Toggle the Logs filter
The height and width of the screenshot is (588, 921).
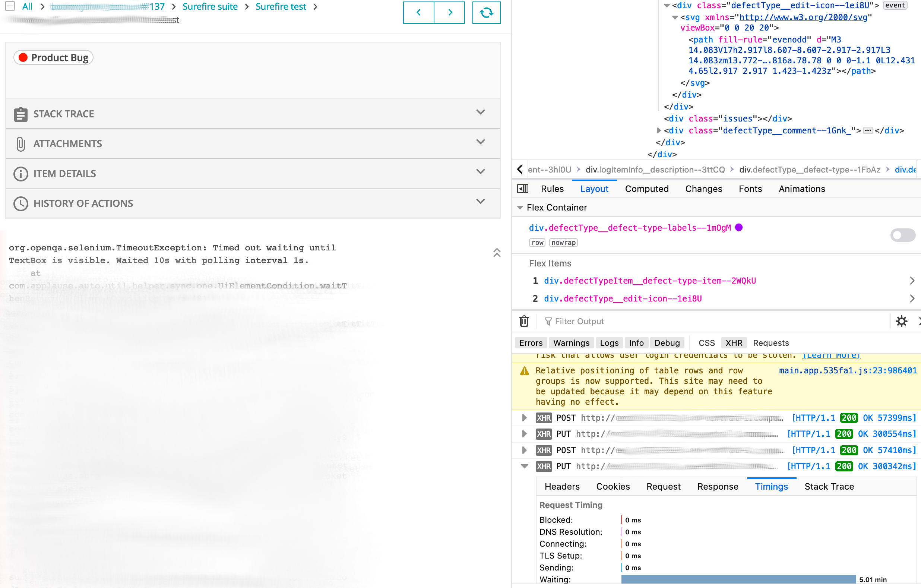click(x=609, y=343)
